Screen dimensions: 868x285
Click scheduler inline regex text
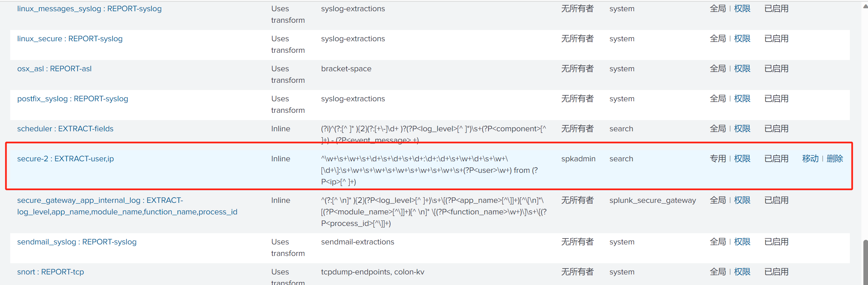[x=433, y=134]
